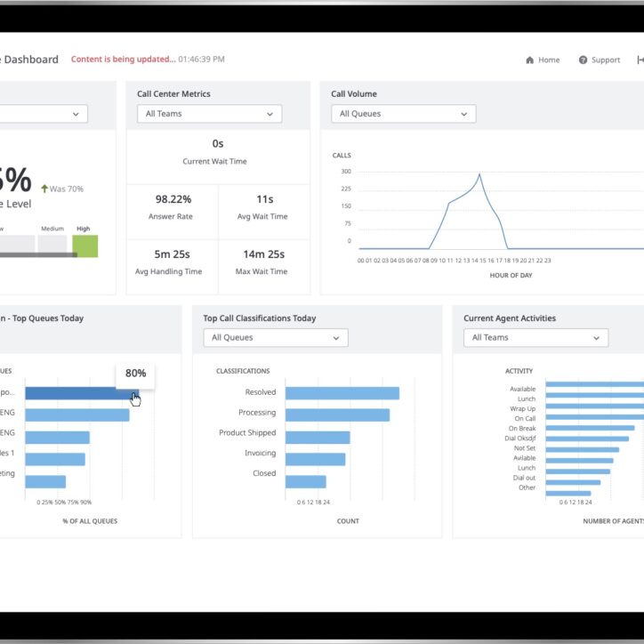Click the Support question mark icon
This screenshot has height=644, width=644.
583,60
